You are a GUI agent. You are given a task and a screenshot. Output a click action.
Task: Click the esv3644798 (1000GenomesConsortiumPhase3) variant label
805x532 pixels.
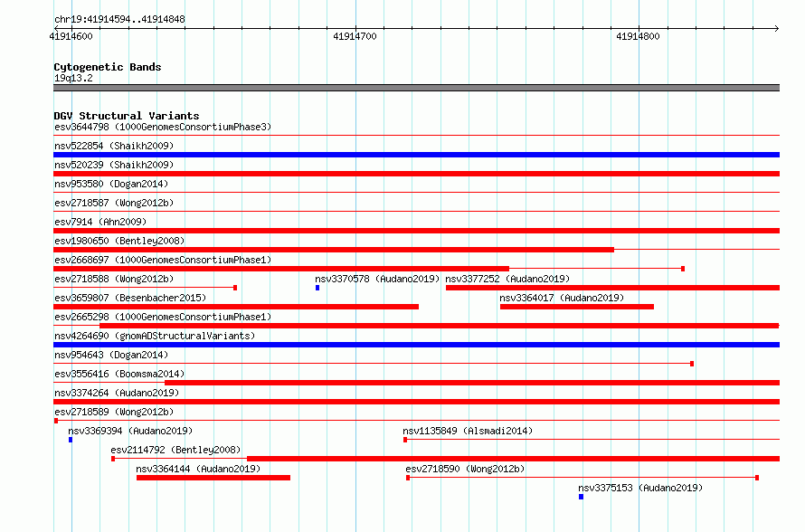pyautogui.click(x=163, y=127)
